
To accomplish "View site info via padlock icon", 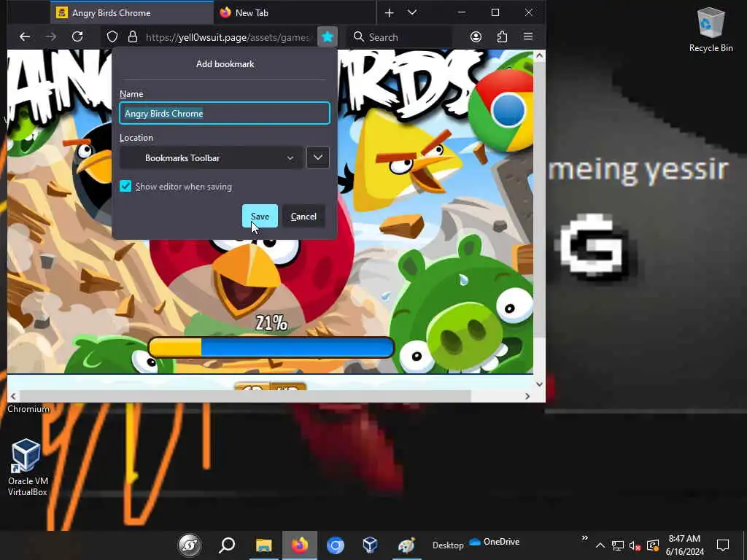I will 133,37.
